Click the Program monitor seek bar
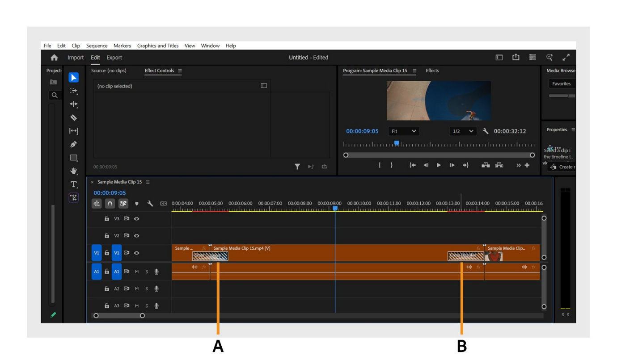This screenshot has width=617, height=364. click(438, 155)
